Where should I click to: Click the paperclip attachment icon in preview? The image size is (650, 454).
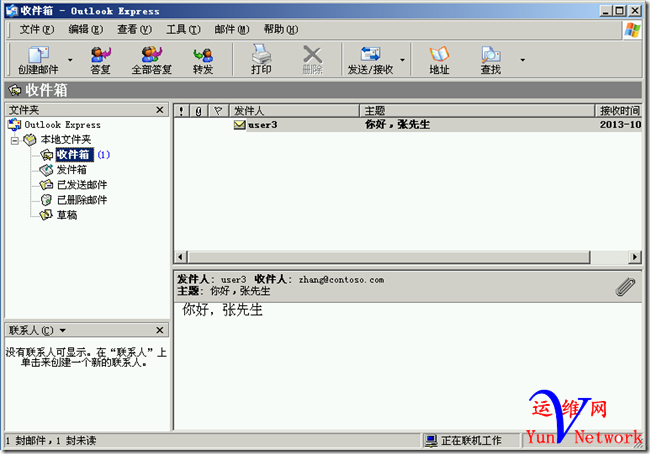tap(625, 287)
